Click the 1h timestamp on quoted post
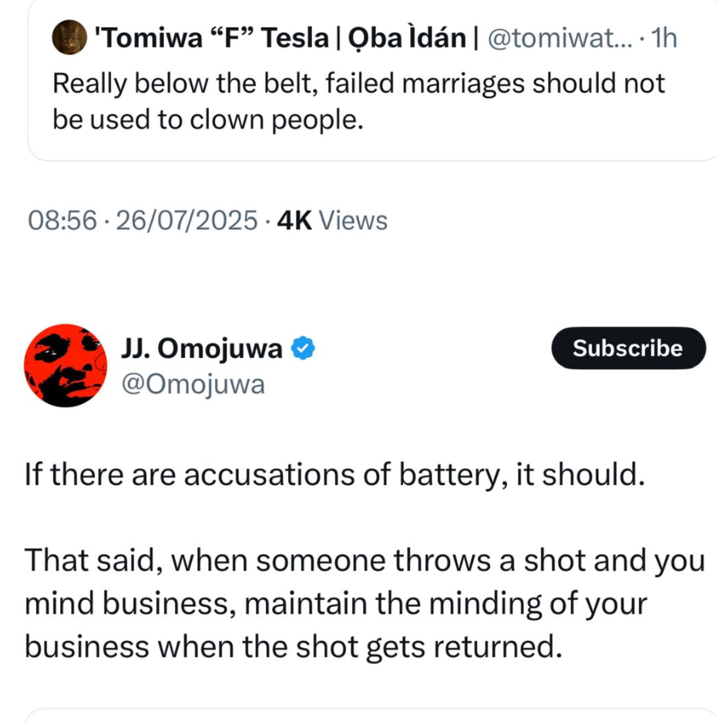 click(x=664, y=39)
